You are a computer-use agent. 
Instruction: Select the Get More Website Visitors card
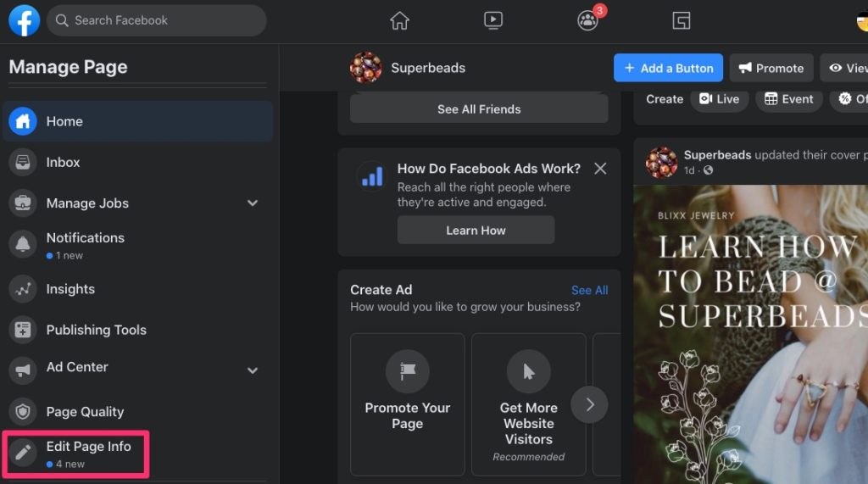coord(529,404)
